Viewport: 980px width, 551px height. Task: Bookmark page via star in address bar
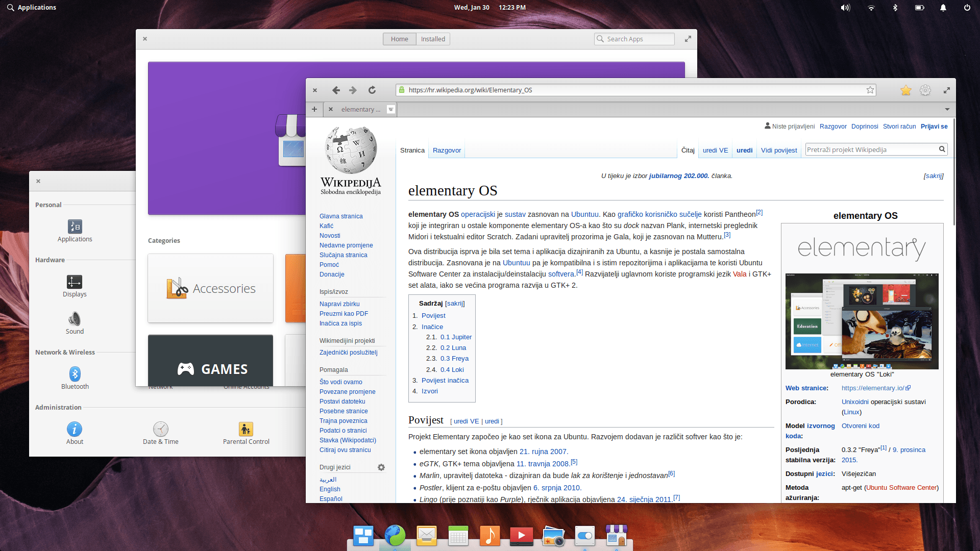870,90
